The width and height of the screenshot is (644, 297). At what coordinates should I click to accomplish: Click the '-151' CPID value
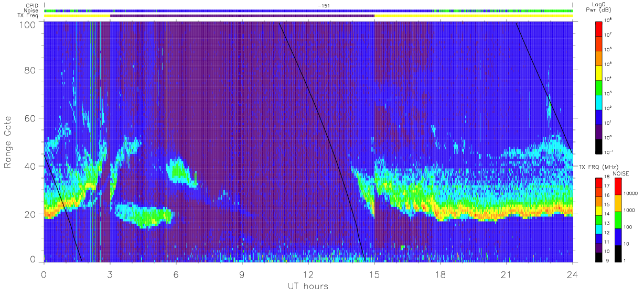[x=324, y=6]
